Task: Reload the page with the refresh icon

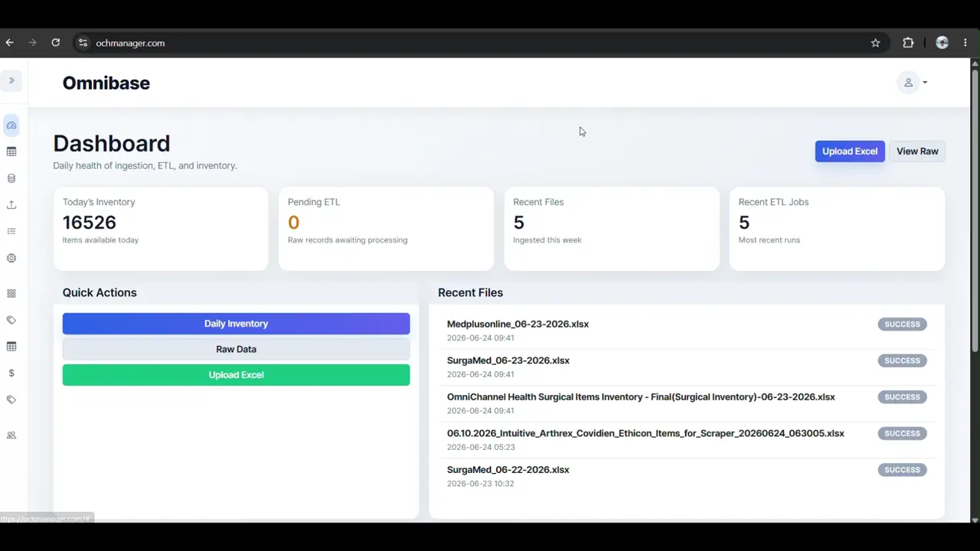Action: tap(55, 43)
